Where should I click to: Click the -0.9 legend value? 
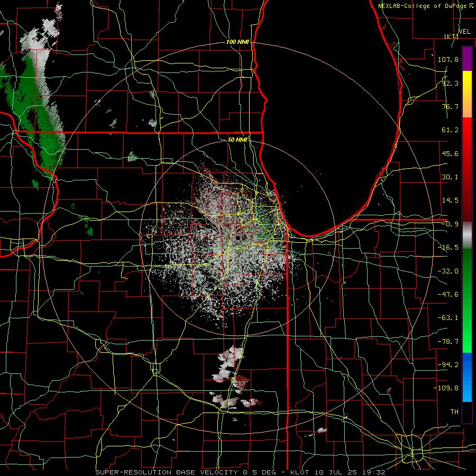click(x=450, y=224)
